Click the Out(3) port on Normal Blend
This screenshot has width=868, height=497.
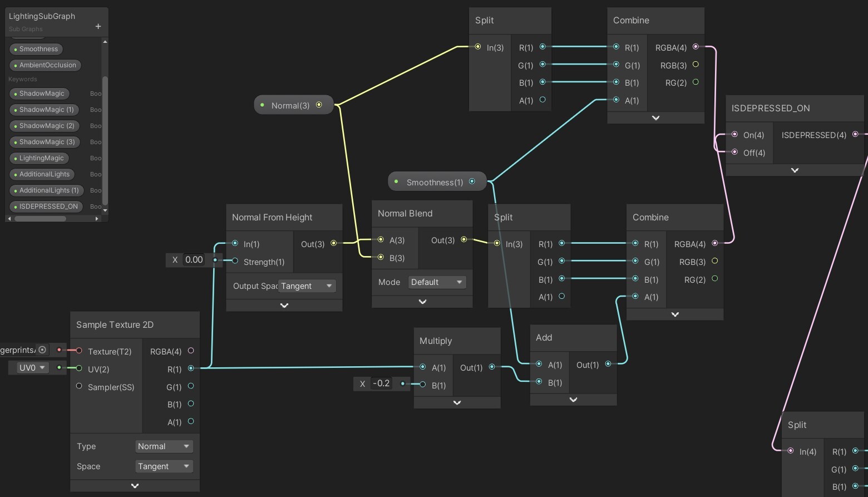(463, 240)
